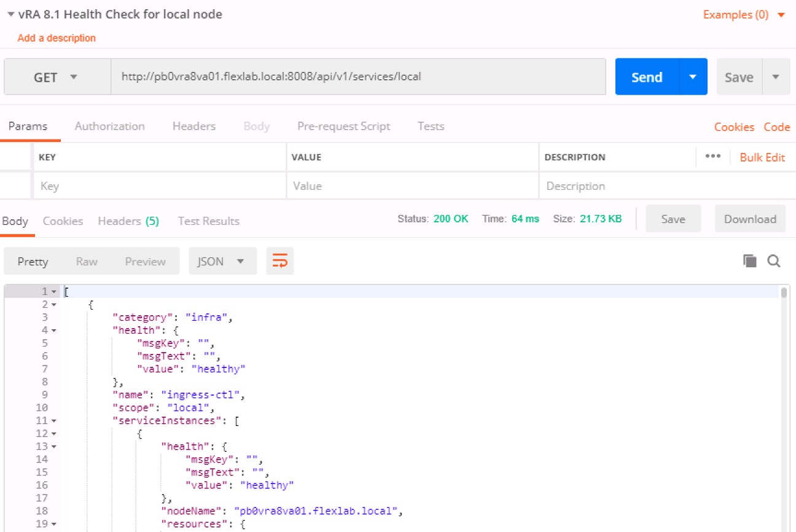Image resolution: width=796 pixels, height=532 pixels.
Task: Select the Preview view mode
Action: (x=146, y=261)
